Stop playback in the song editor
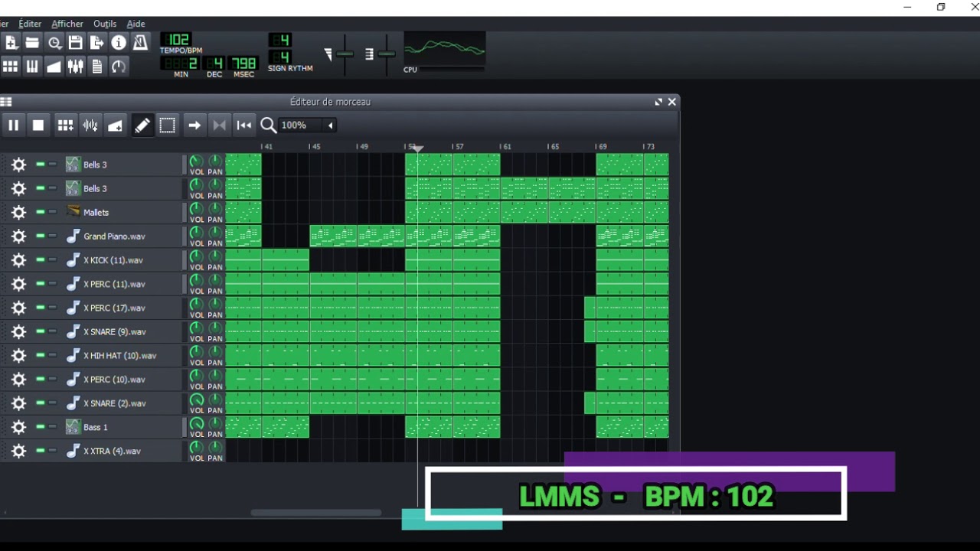The width and height of the screenshot is (980, 551). pyautogui.click(x=38, y=126)
